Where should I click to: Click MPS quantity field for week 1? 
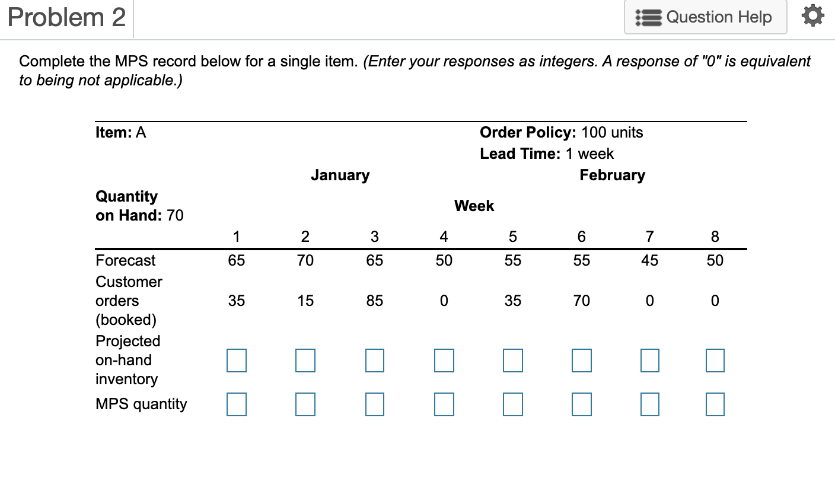point(236,404)
